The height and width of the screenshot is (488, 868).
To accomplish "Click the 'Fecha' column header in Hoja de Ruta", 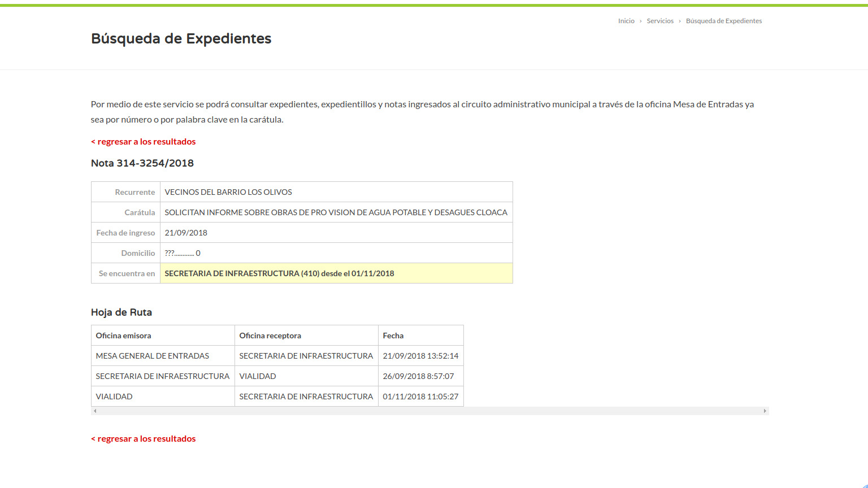I will coord(393,335).
